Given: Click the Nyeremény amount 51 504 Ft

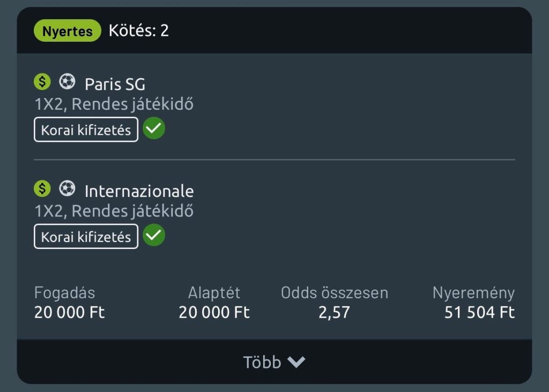Looking at the screenshot, I should click(479, 313).
